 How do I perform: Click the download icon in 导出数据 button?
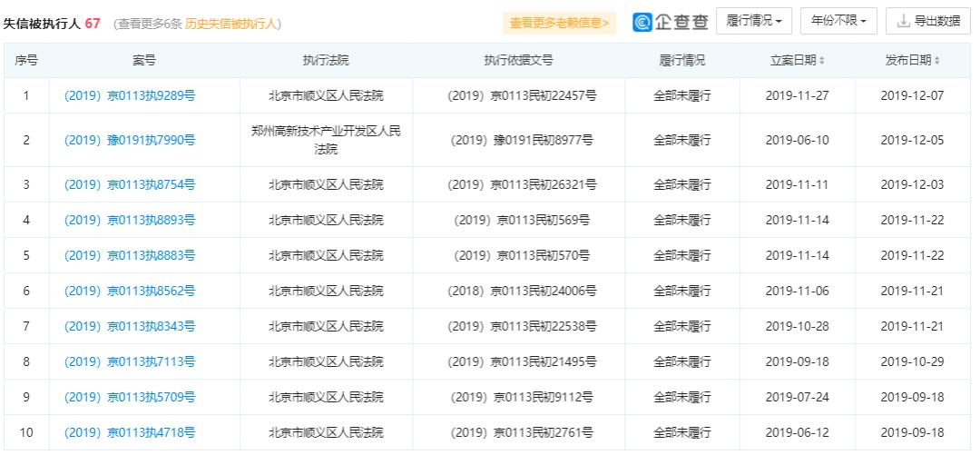(x=903, y=21)
